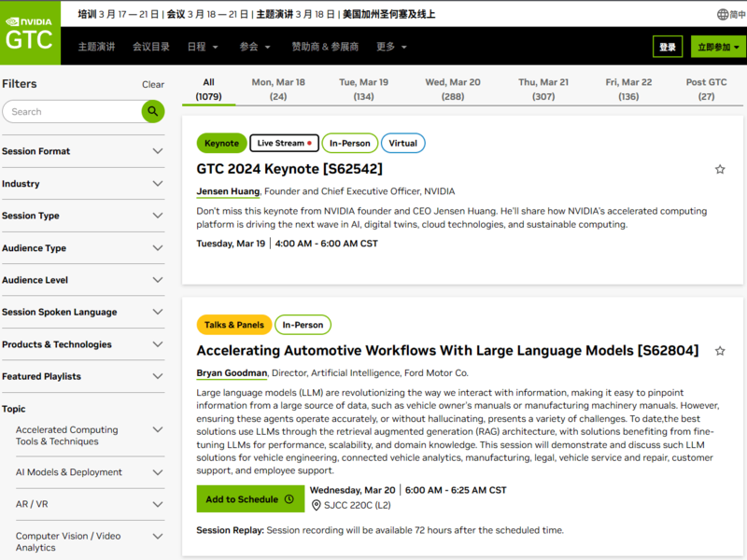The height and width of the screenshot is (560, 747).
Task: Favorite the GTC 2024 Keynote star icon
Action: point(720,169)
